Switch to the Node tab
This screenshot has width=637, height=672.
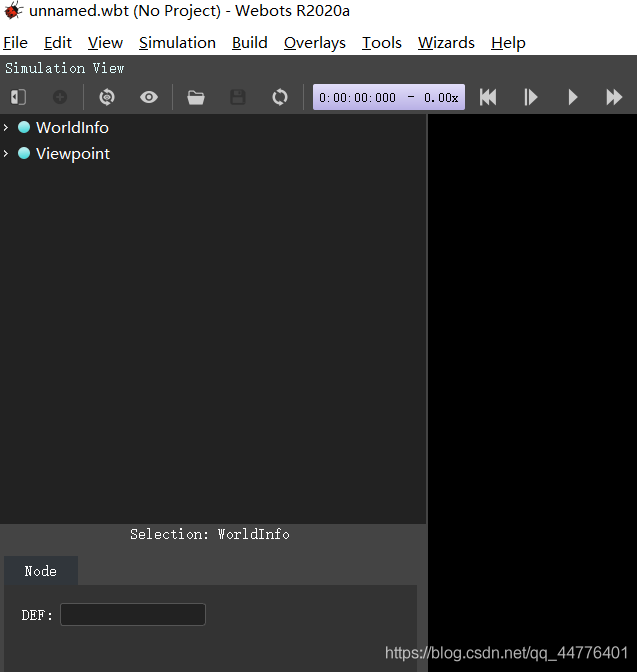41,571
